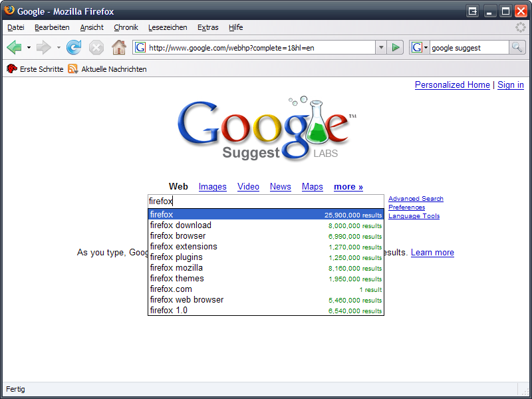Select the highlighted firefox suggestion
532x399 pixels.
click(x=266, y=214)
